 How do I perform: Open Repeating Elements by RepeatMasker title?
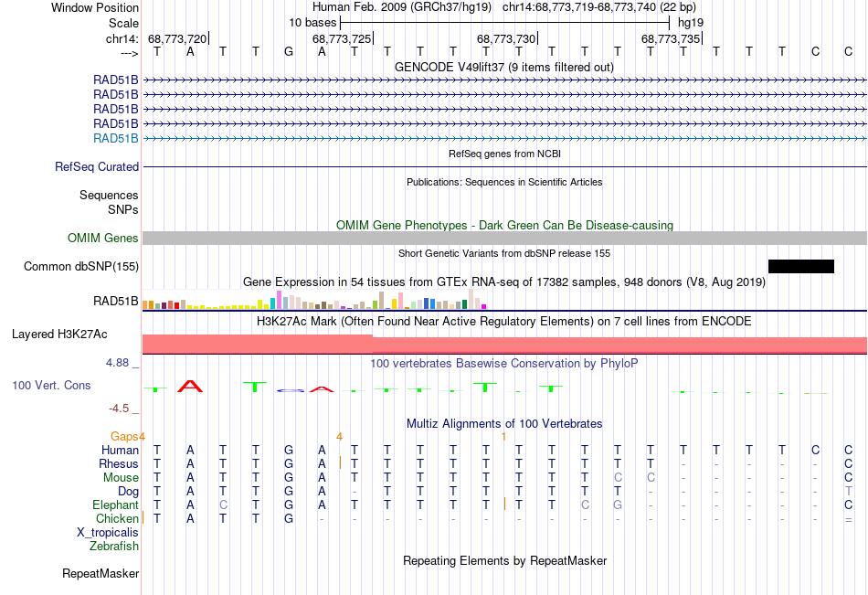coord(504,560)
